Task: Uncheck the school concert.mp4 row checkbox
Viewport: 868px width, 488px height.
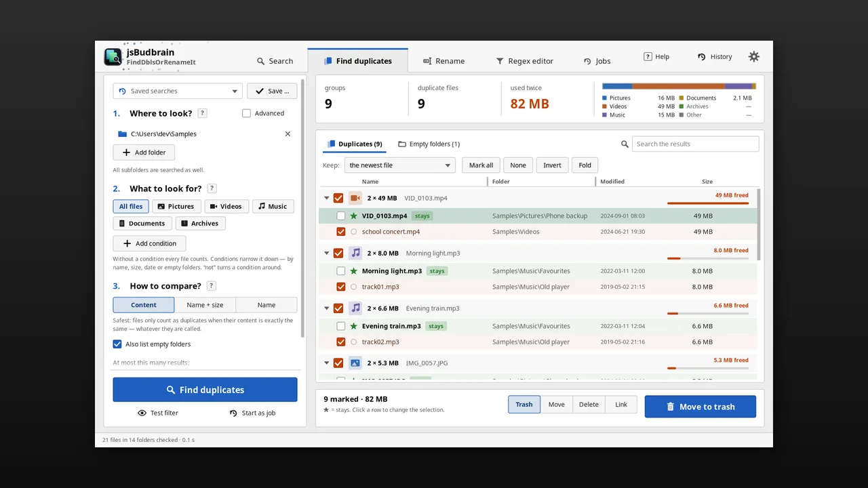Action: [x=341, y=232]
